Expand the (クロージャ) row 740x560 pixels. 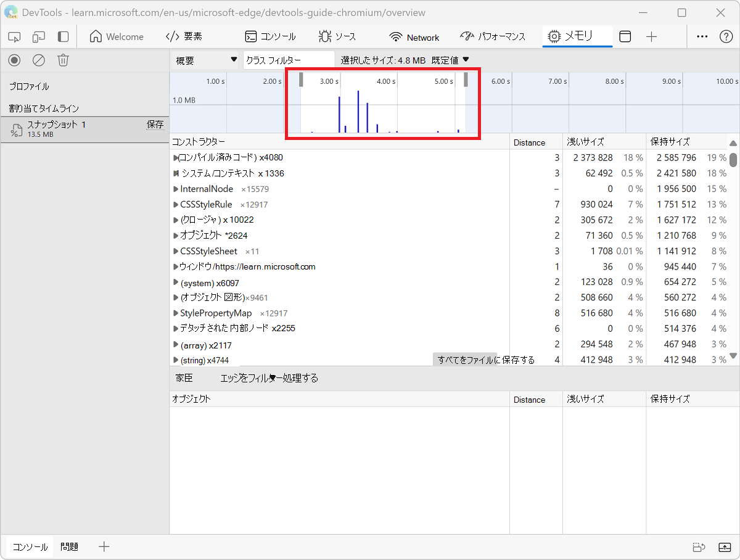coord(176,220)
